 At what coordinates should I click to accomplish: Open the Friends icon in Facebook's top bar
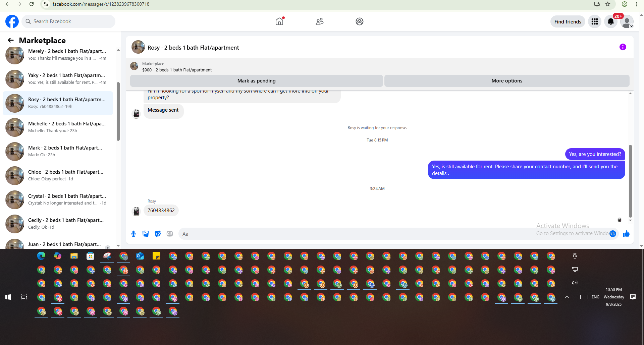(320, 21)
